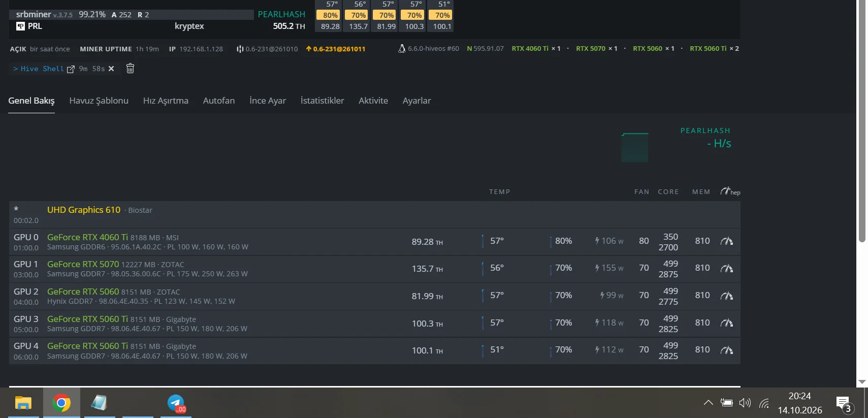Viewport: 868px width, 418px height.
Task: Close the Hive Shell session
Action: click(111, 69)
